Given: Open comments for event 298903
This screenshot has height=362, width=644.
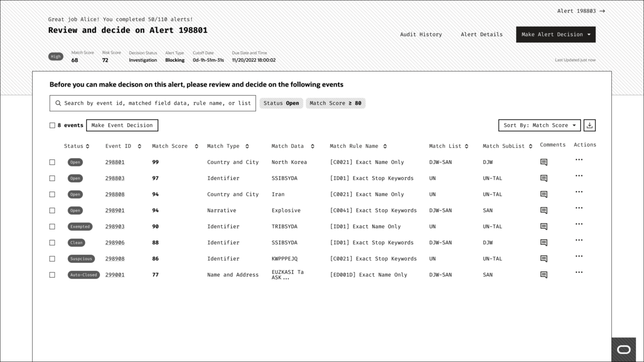Looking at the screenshot, I should pyautogui.click(x=543, y=227).
